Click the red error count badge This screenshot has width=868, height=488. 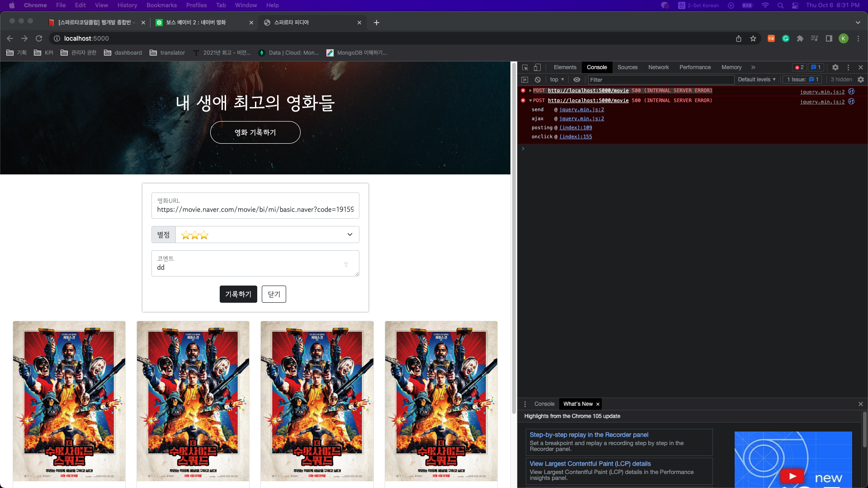799,67
